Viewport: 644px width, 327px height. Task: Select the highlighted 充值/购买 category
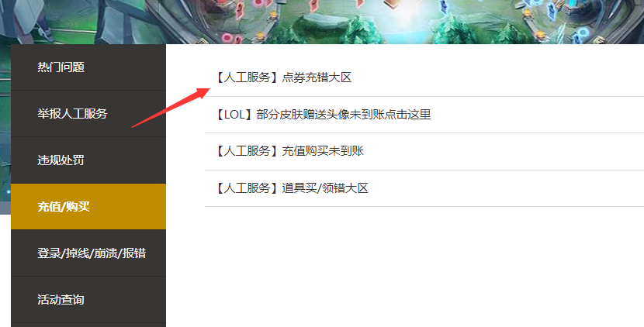point(88,206)
